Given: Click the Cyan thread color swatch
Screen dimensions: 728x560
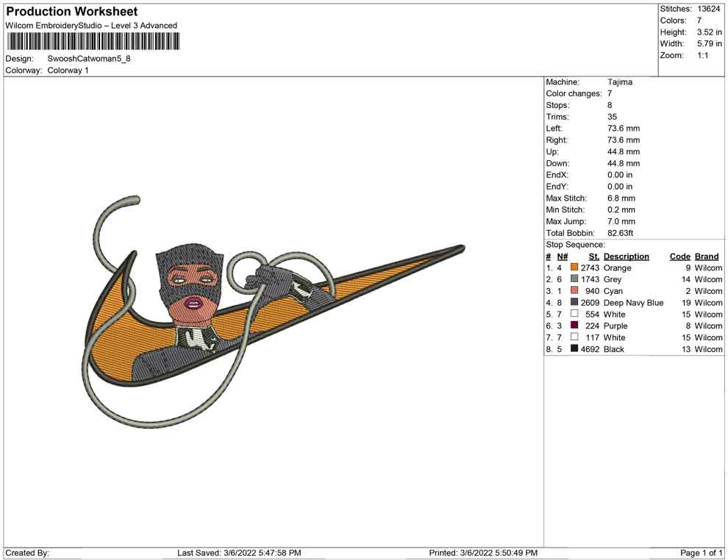Looking at the screenshot, I should (574, 290).
